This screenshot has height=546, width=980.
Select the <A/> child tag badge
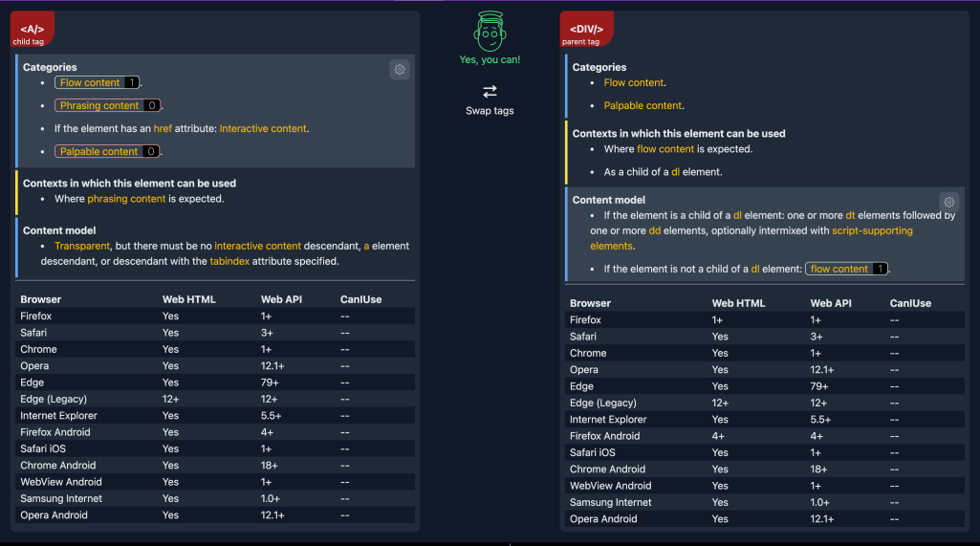click(x=33, y=30)
